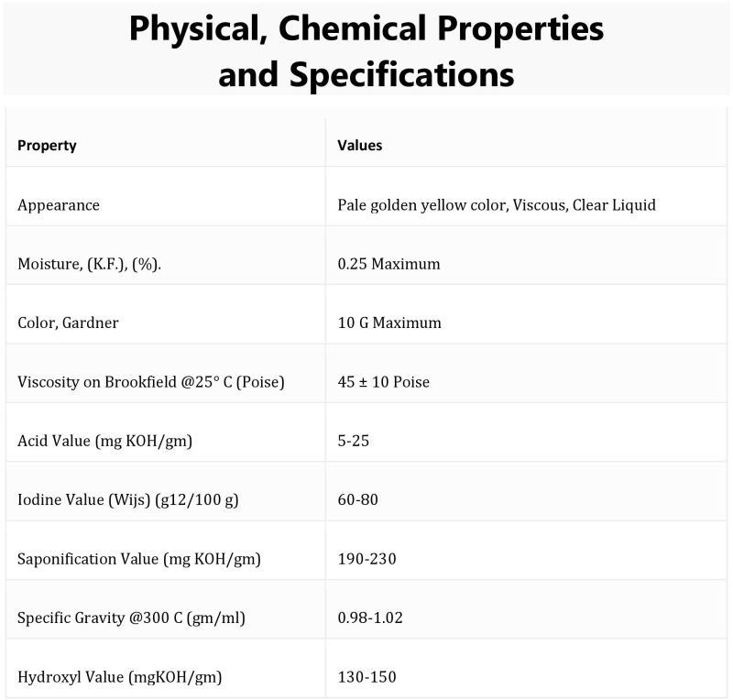The image size is (733, 700).
Task: Select the Moisture (K.F.) row label
Action: click(x=89, y=264)
